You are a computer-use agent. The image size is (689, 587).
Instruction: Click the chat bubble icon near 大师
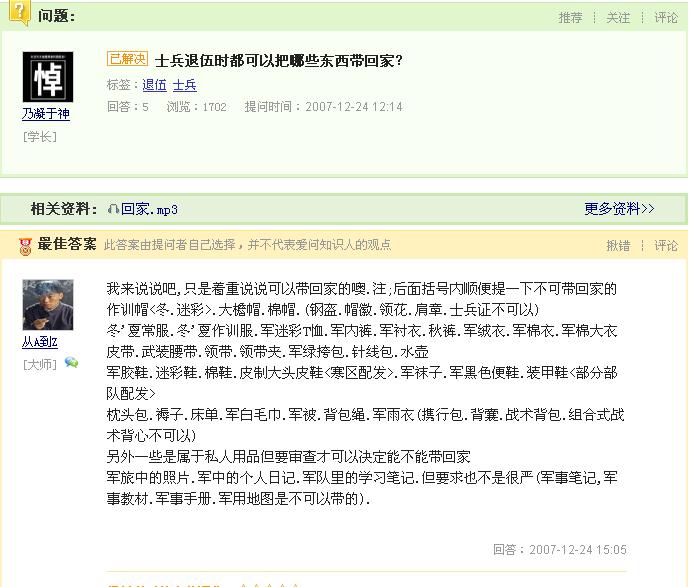tap(71, 362)
